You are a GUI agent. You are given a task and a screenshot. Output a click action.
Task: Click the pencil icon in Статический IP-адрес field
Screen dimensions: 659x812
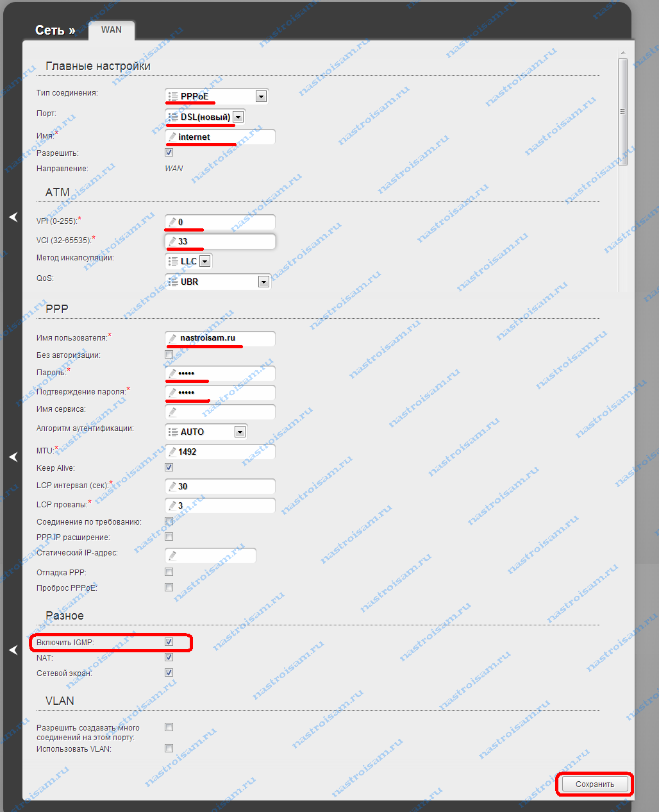coord(172,555)
